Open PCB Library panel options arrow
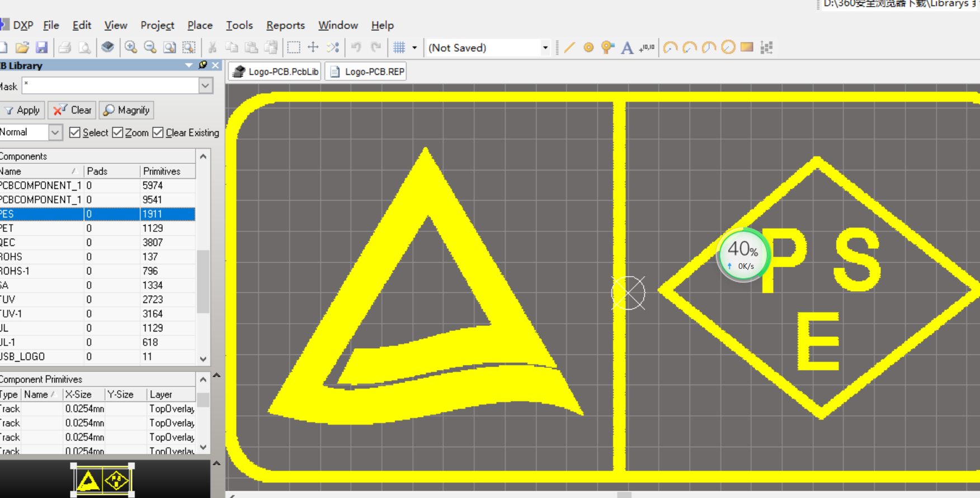Screen dimensions: 980x498 click(189, 65)
